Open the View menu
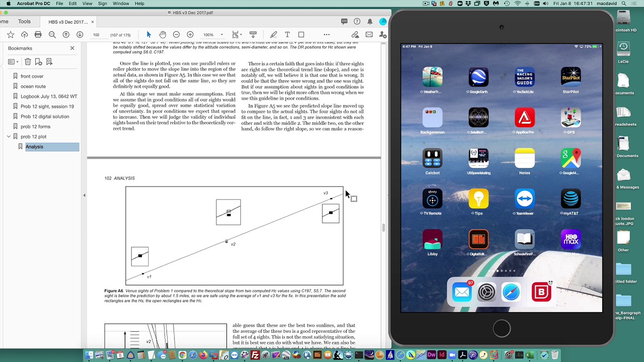 click(x=87, y=4)
